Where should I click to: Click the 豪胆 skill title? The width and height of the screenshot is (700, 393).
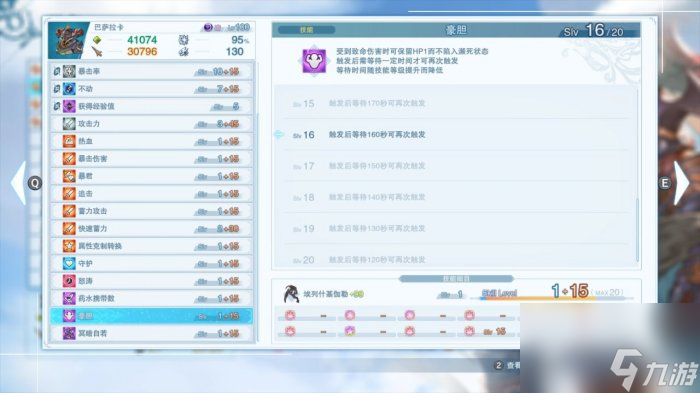[456, 30]
